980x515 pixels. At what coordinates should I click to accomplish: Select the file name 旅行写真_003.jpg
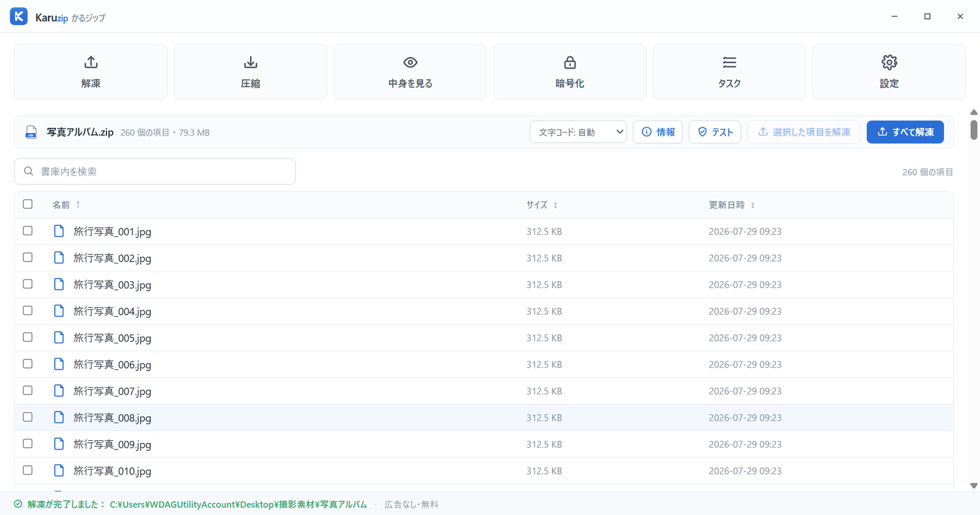pos(112,285)
